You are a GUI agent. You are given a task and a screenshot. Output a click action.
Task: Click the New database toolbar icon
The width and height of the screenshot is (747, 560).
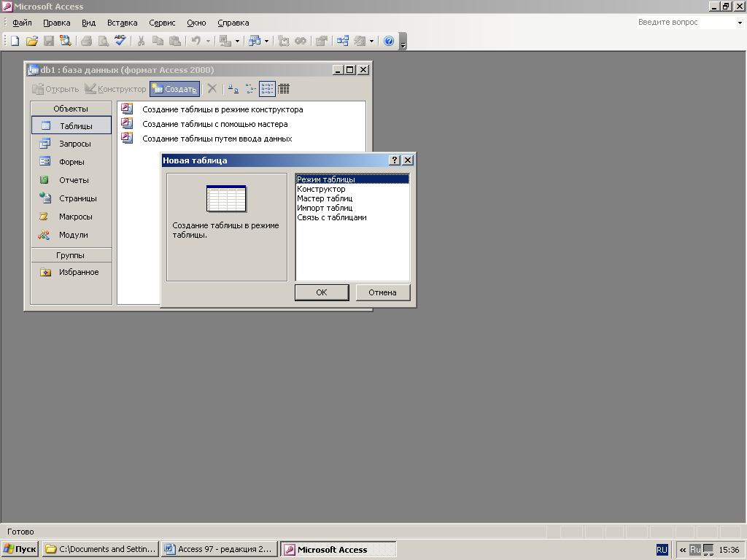click(x=15, y=41)
